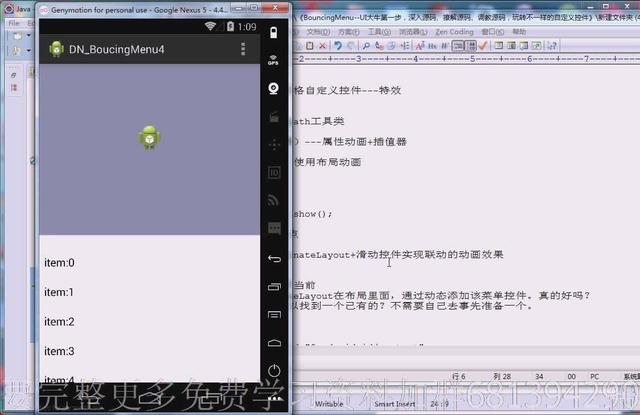Open Genymotion screen capture clapperboard
This screenshot has height=415, width=640.
(x=273, y=117)
